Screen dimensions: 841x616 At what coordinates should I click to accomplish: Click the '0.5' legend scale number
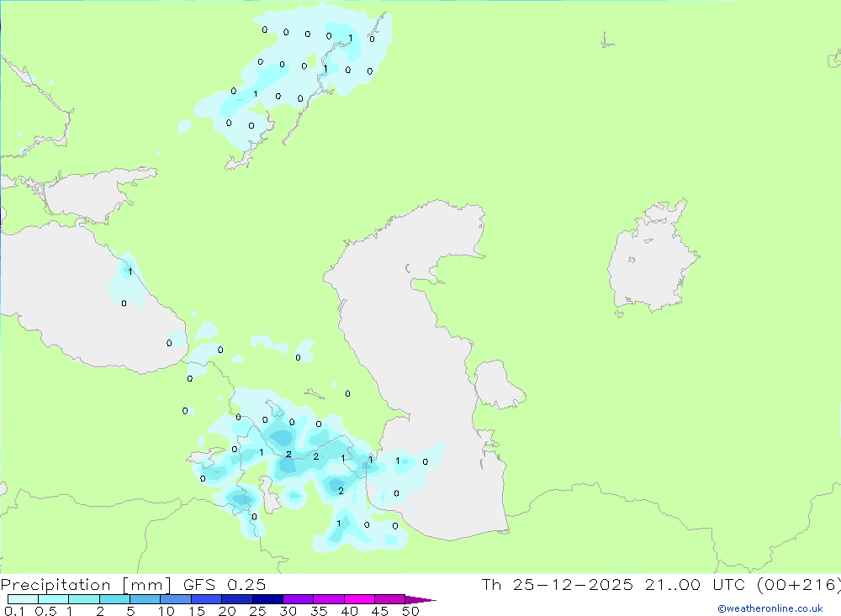(x=45, y=611)
